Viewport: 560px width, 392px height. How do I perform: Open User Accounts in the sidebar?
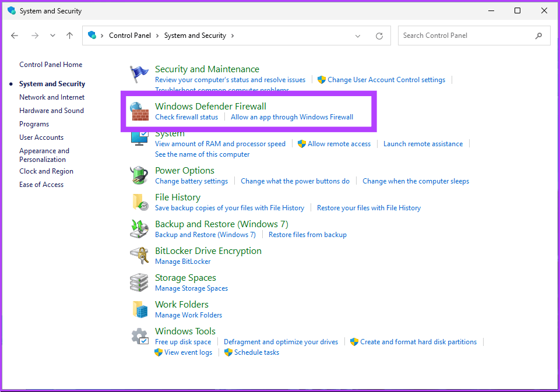[x=41, y=137]
